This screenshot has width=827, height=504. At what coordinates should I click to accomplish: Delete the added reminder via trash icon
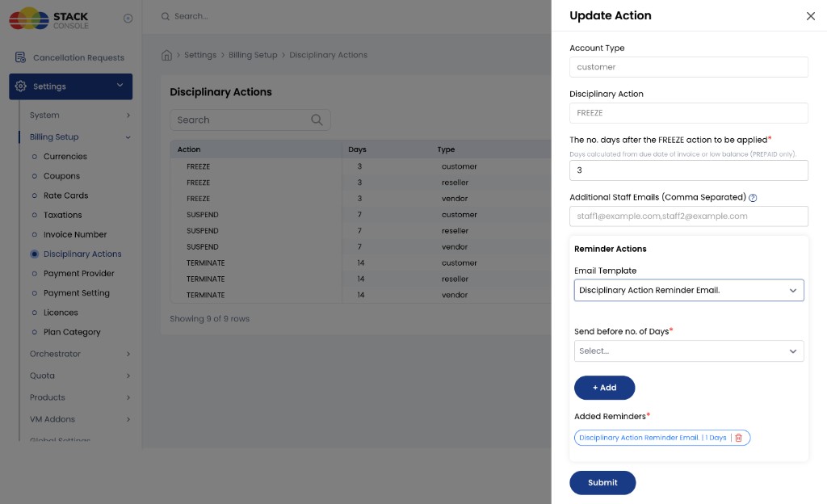coord(738,438)
